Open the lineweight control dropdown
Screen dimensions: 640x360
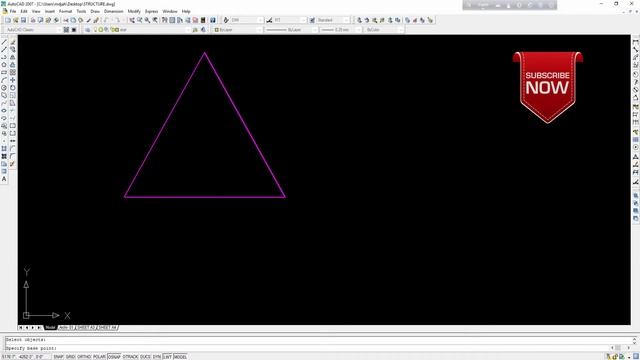(340, 30)
